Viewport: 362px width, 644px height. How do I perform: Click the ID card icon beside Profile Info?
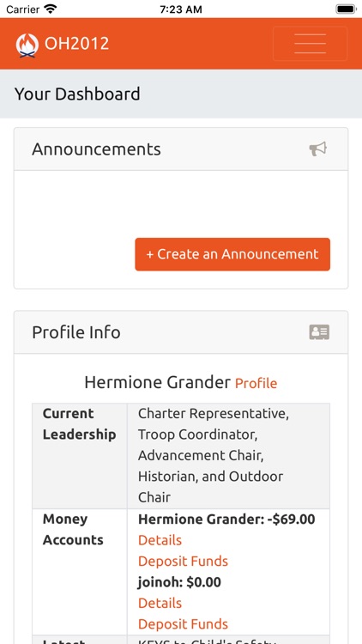click(x=319, y=331)
